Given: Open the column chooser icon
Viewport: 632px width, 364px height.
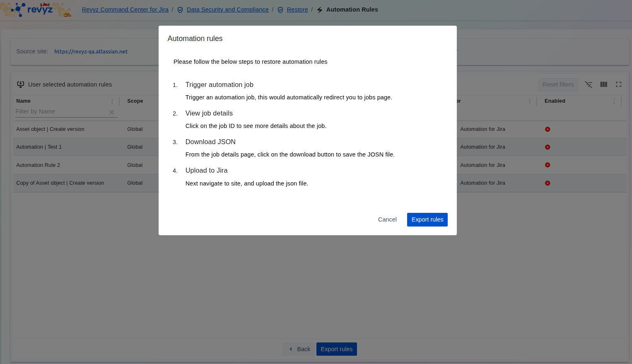Looking at the screenshot, I should point(604,84).
